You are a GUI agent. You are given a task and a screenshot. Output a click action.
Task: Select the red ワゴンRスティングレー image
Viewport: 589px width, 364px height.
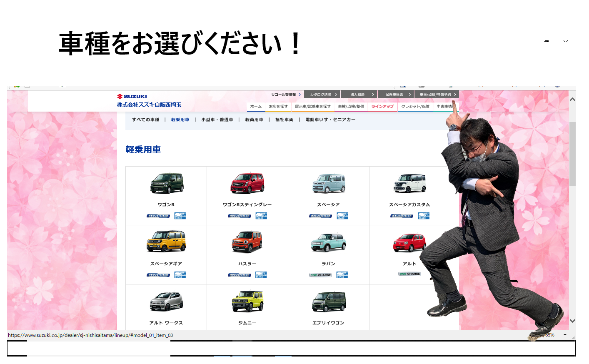point(247,183)
